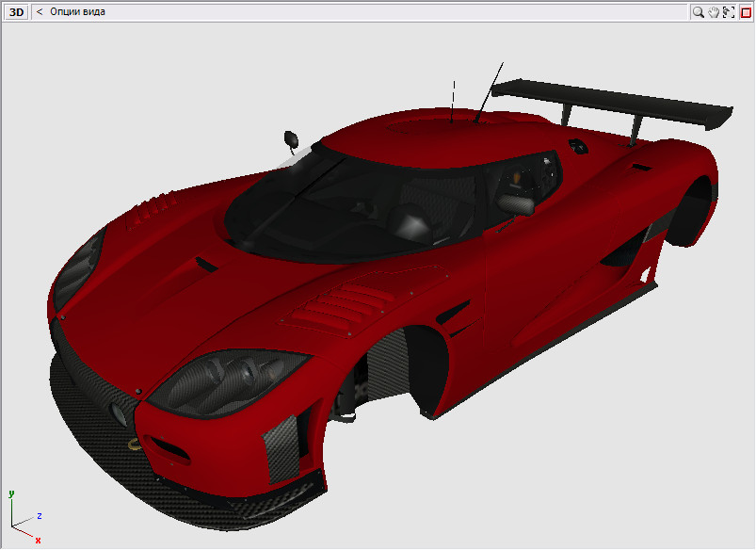Click the XYZ axis gizmo
Viewport: 756px width, 550px height.
click(x=25, y=518)
